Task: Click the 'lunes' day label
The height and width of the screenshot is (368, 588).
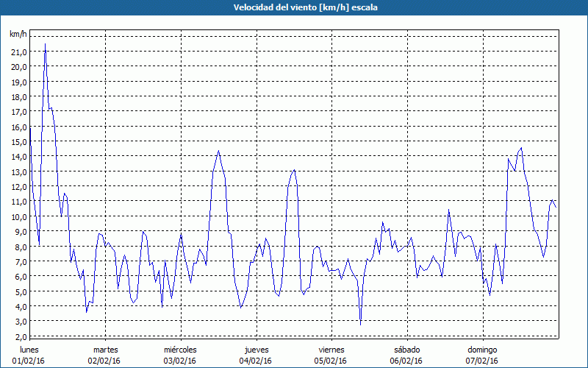Action: (29, 350)
